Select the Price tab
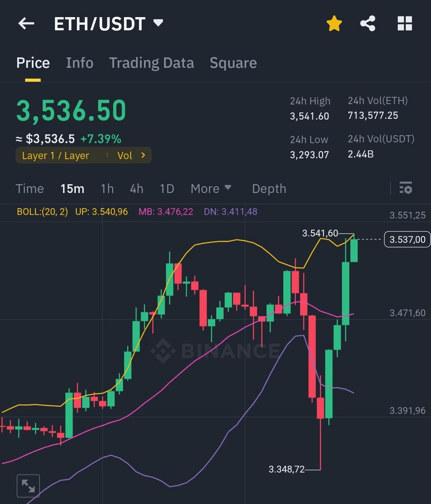 click(x=33, y=63)
